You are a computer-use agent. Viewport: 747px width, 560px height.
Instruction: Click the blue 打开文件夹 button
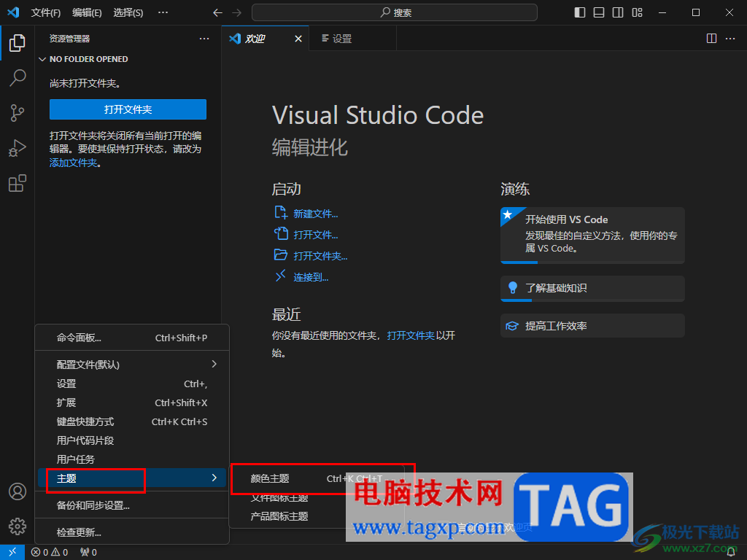(128, 109)
